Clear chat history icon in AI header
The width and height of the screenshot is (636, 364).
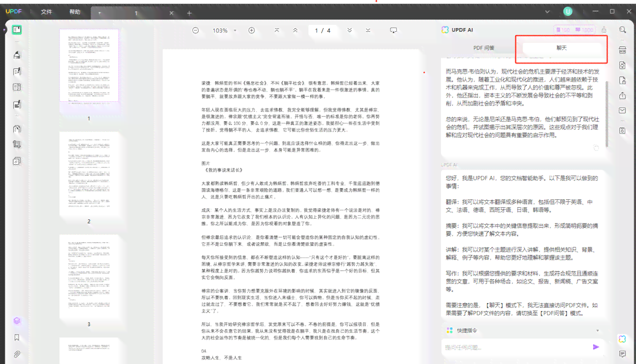click(x=604, y=30)
